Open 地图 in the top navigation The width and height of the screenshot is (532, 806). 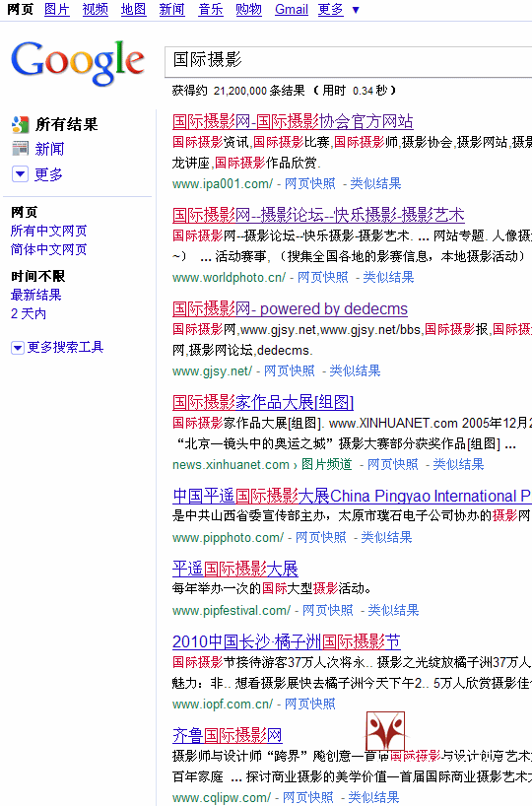point(134,9)
